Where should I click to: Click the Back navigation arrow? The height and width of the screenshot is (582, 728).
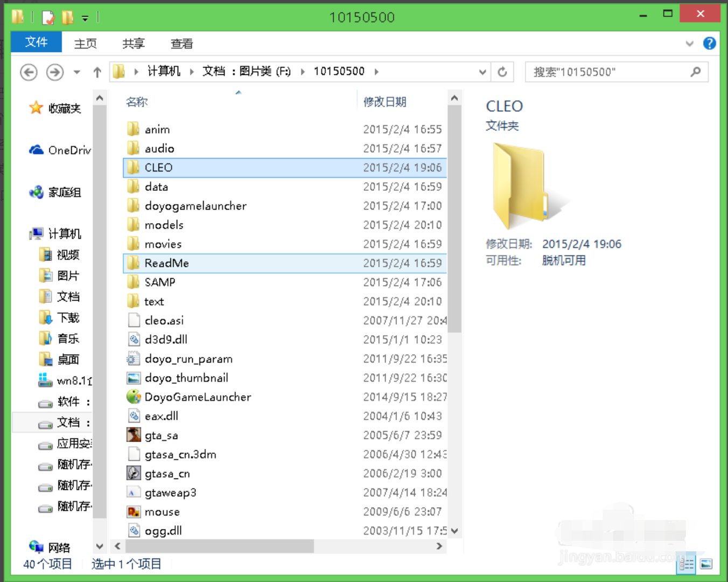pyautogui.click(x=29, y=72)
